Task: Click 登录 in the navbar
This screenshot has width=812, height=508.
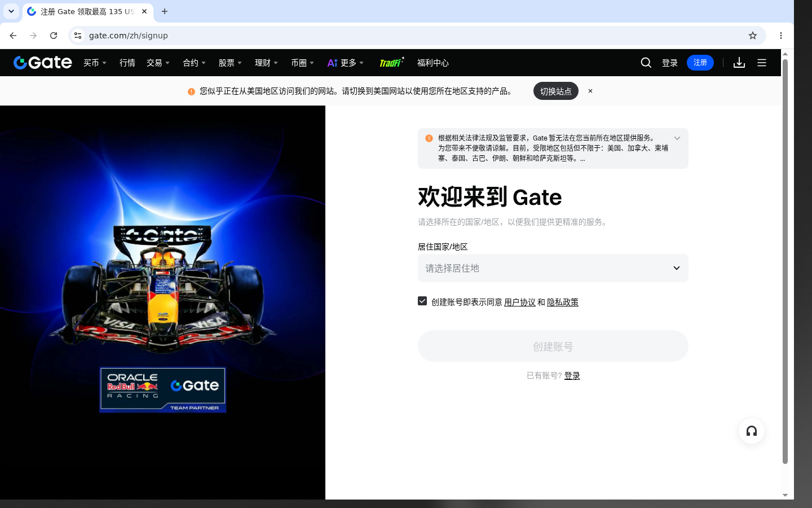Action: (x=670, y=63)
